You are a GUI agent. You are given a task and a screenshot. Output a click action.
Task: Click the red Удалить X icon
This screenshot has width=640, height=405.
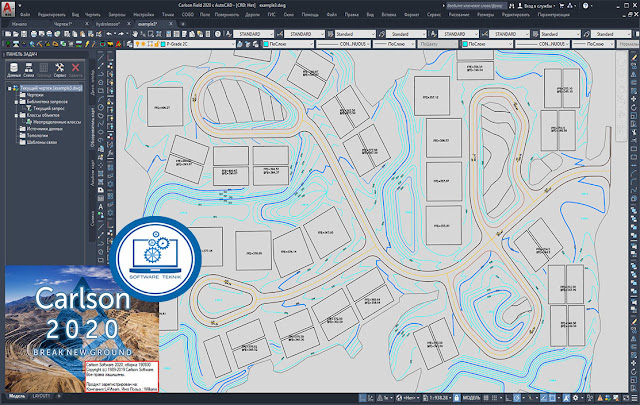75,69
